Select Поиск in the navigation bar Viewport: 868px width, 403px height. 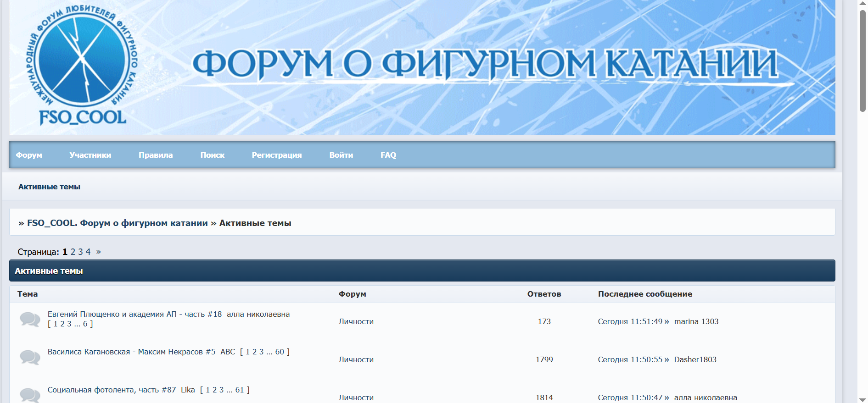212,155
